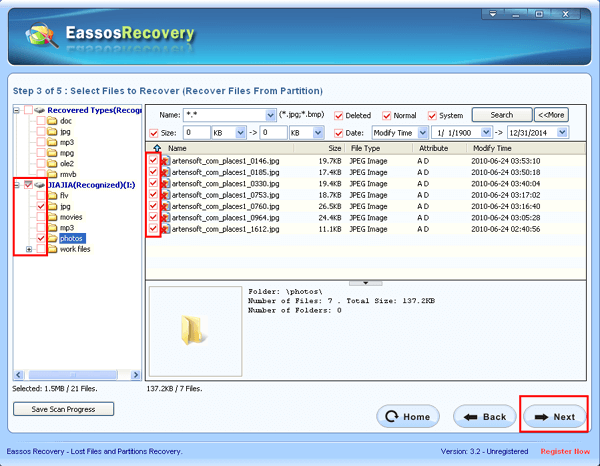Sort file list by Attribute column
This screenshot has width=600, height=466.
(433, 148)
